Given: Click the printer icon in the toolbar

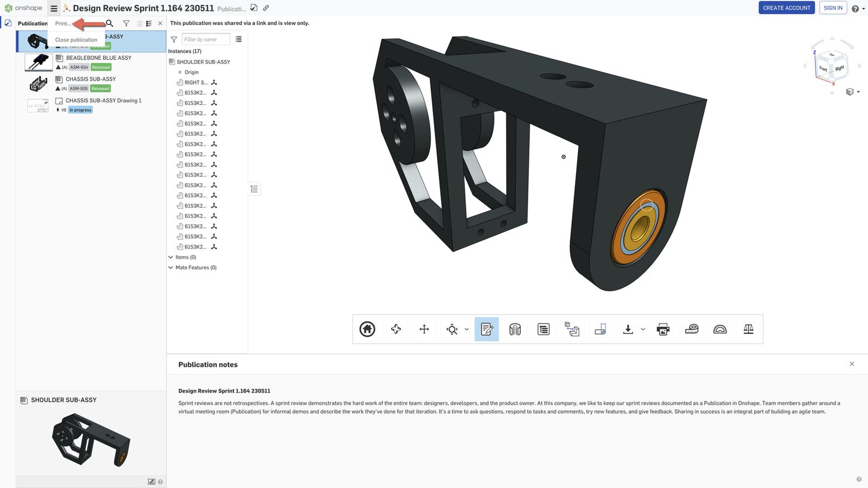Looking at the screenshot, I should click(663, 329).
